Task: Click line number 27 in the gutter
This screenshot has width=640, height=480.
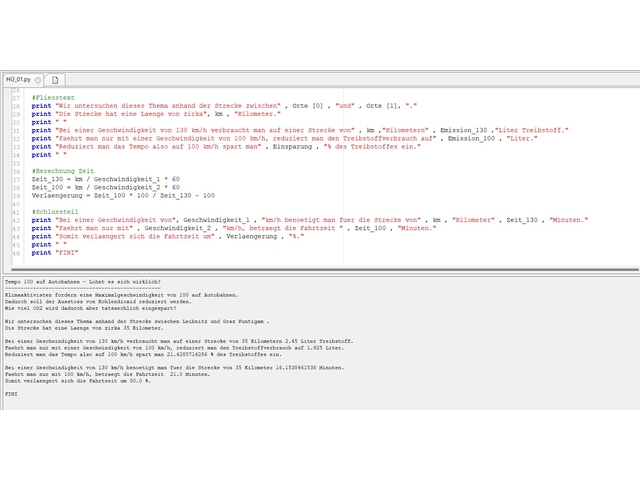Action: point(16,98)
